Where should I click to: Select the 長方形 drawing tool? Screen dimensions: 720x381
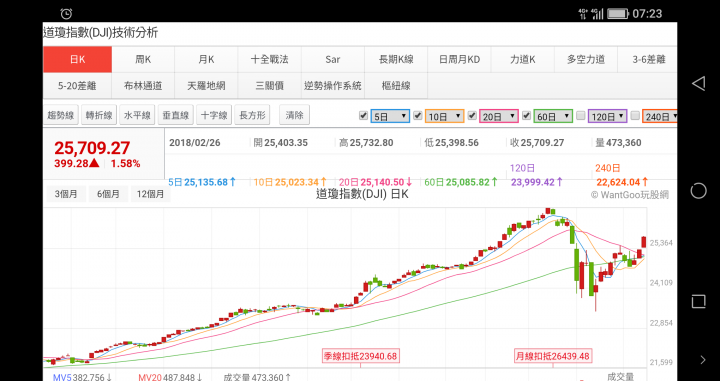[x=252, y=115]
